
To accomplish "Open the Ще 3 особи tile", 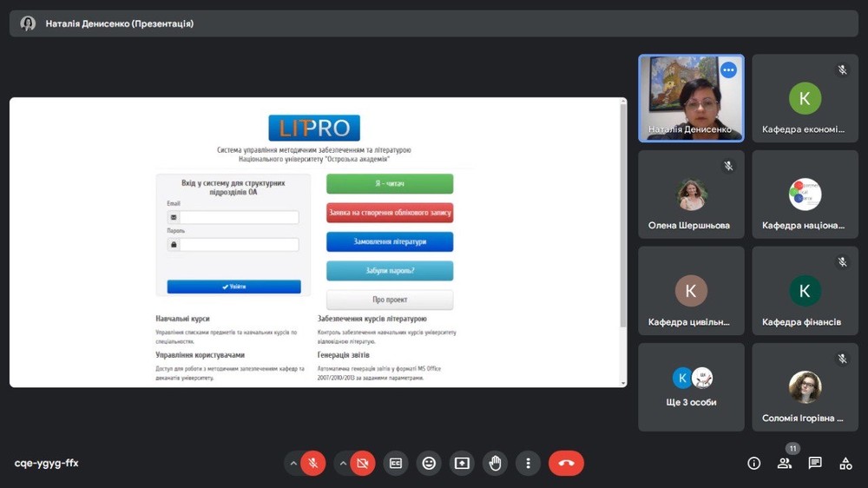I will [692, 387].
